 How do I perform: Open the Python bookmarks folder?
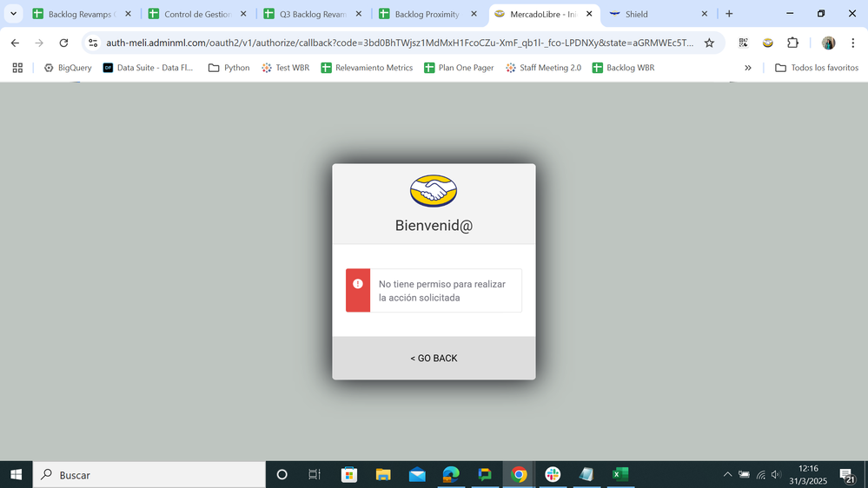[229, 68]
